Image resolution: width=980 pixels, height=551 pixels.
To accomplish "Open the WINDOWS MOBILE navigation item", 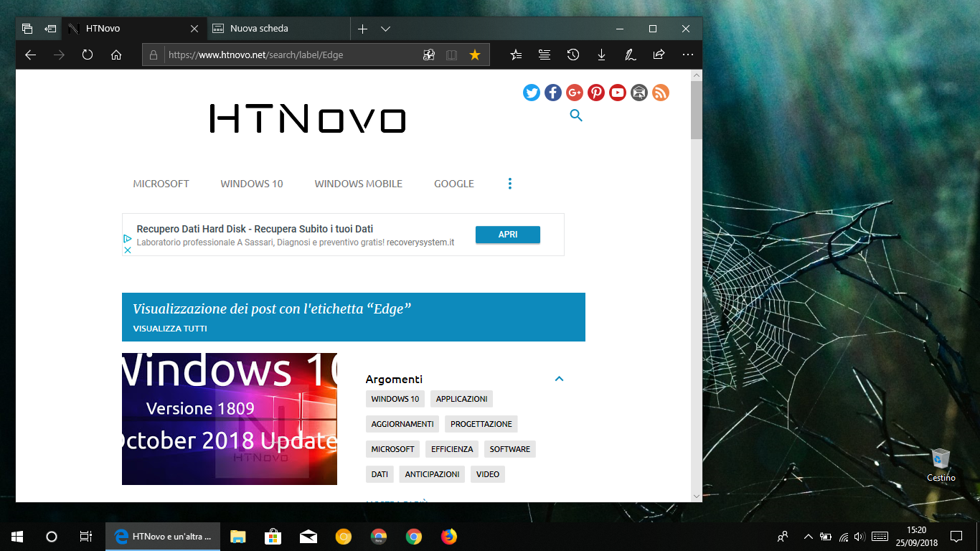I will 359,184.
